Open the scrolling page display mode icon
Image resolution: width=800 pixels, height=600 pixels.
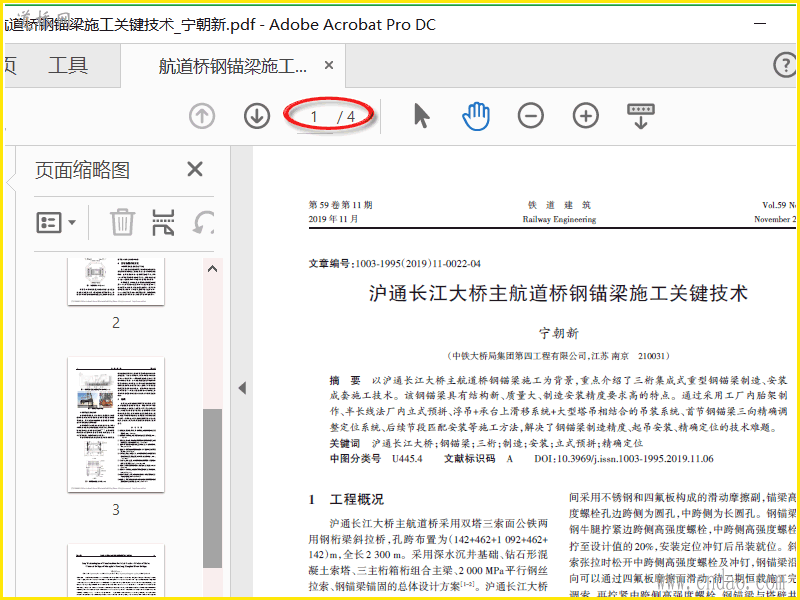coord(641,116)
